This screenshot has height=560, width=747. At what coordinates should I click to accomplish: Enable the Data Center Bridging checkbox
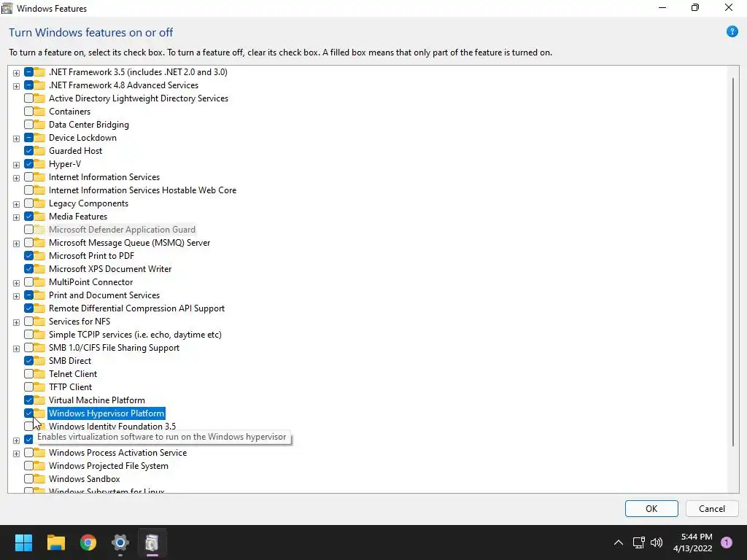click(28, 125)
